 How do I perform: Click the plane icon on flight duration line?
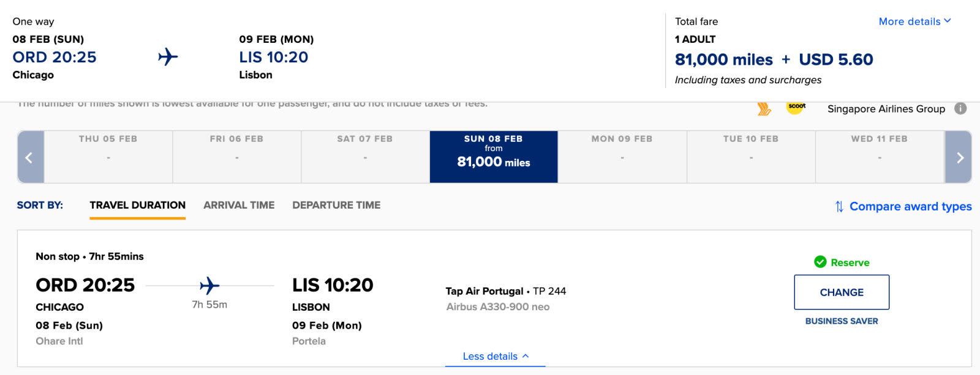click(x=209, y=286)
